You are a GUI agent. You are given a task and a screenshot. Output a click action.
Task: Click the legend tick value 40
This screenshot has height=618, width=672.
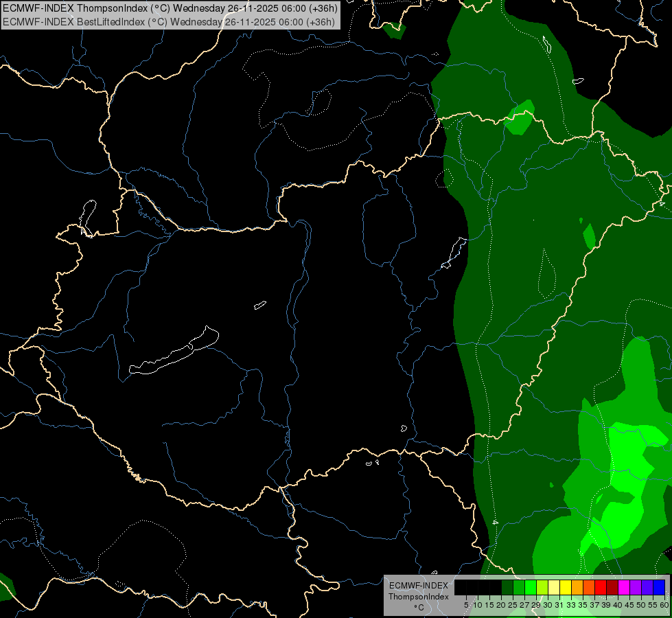coord(618,605)
